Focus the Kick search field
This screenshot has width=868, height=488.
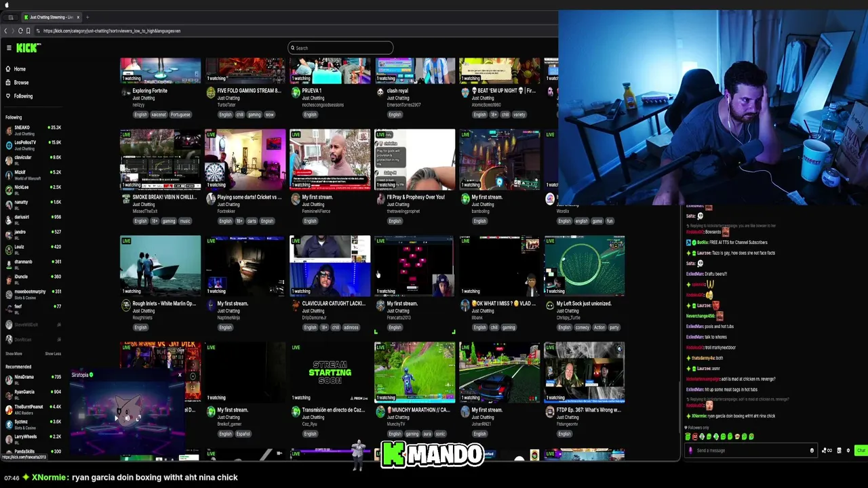point(340,48)
